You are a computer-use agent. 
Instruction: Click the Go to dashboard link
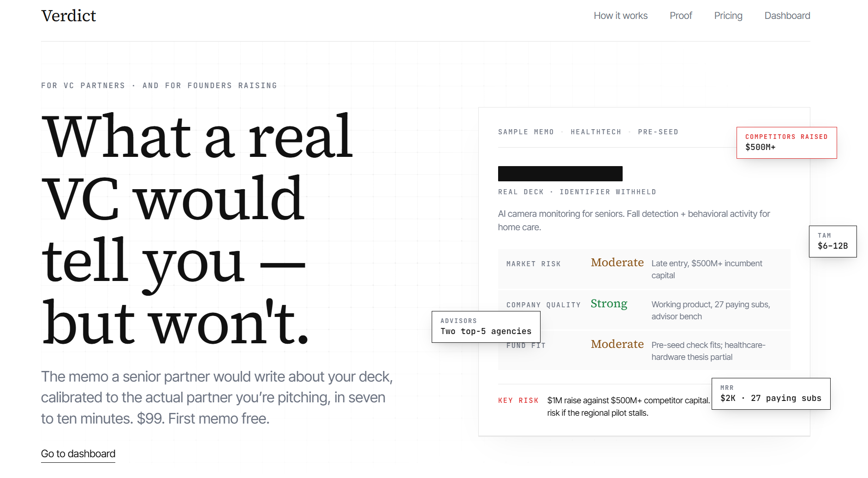[78, 454]
